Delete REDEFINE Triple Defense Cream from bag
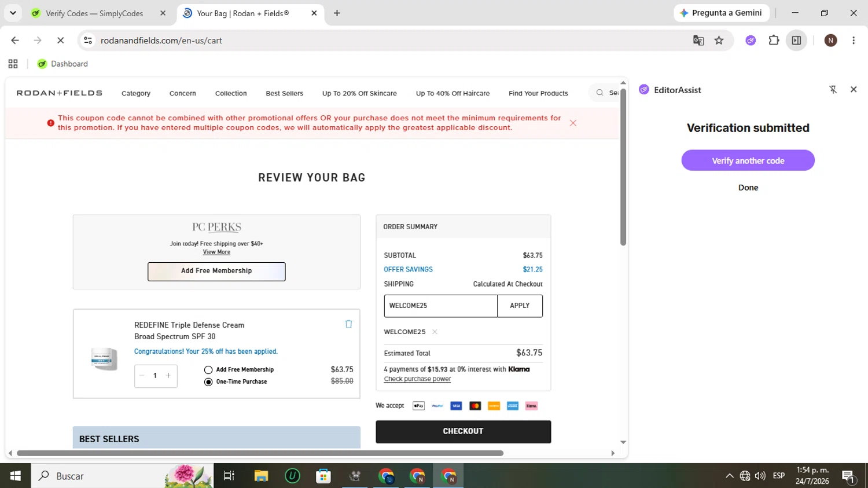The width and height of the screenshot is (868, 488). (348, 324)
